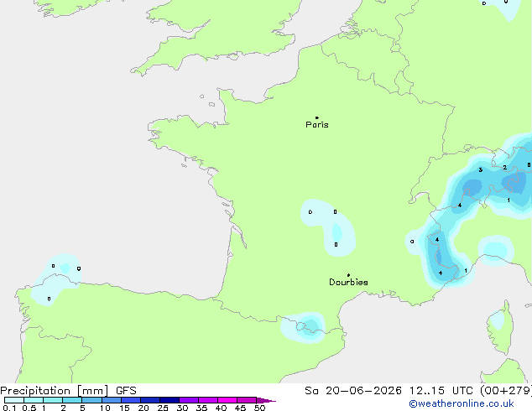This screenshot has width=532, height=411.
Task: Select the purple 30 mm legend swatch
Action: [189, 400]
